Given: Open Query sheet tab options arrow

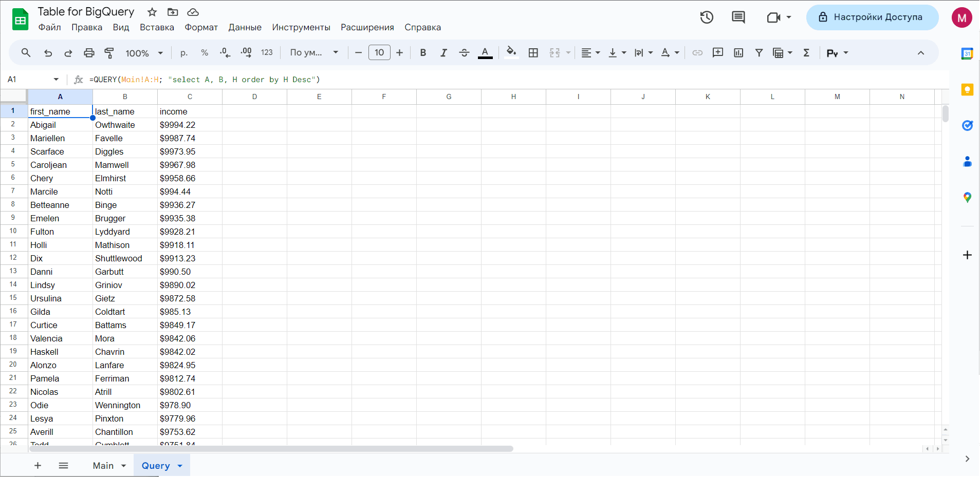Looking at the screenshot, I should (180, 466).
